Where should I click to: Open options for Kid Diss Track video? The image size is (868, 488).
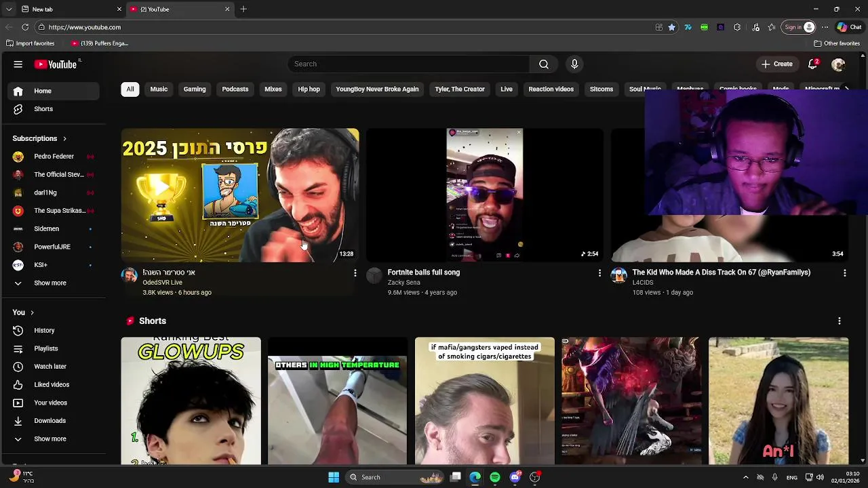point(844,273)
